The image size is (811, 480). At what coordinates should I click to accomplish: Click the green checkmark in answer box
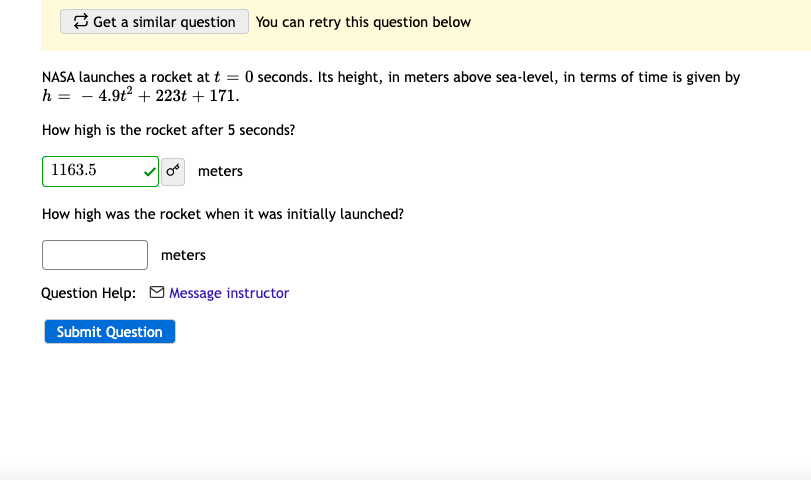click(x=149, y=171)
